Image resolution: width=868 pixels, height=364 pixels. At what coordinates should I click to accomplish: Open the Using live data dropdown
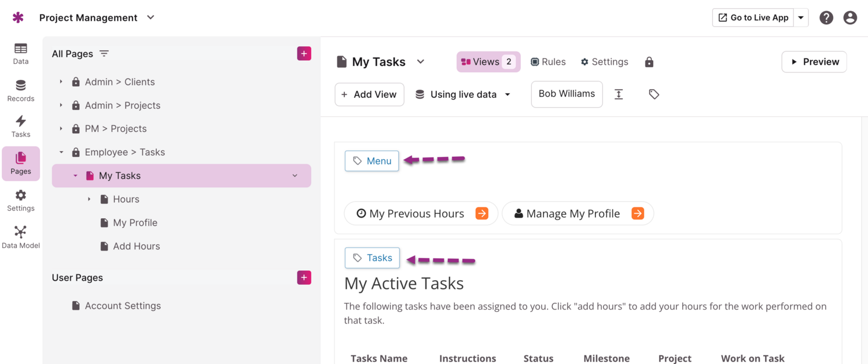pos(464,94)
